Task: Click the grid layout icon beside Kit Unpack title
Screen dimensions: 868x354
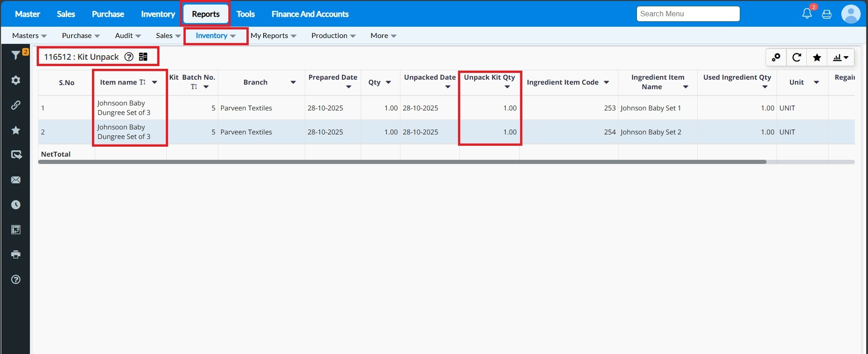Action: coord(143,57)
